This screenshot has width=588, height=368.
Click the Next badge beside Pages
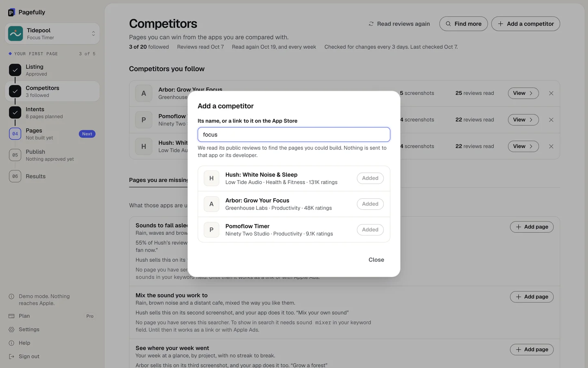pyautogui.click(x=87, y=134)
